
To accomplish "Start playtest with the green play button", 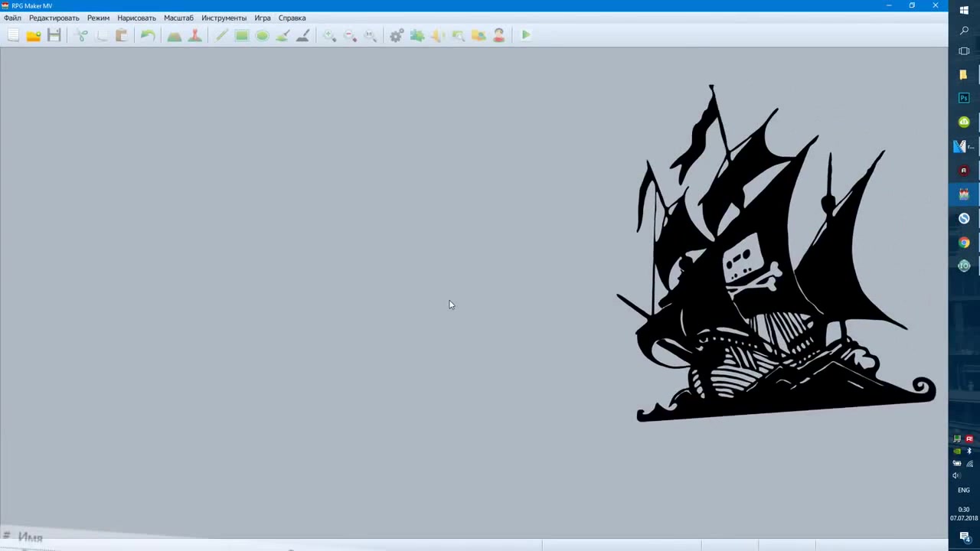I will coord(526,35).
